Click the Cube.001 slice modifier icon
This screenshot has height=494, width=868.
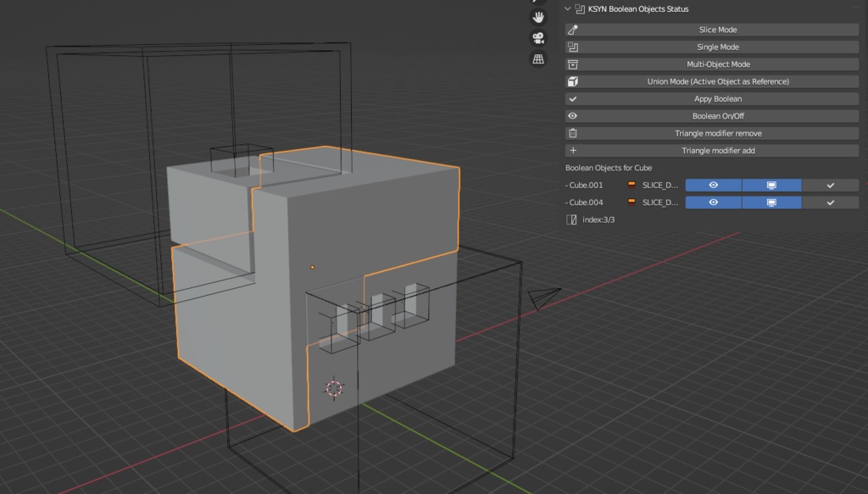(x=632, y=185)
